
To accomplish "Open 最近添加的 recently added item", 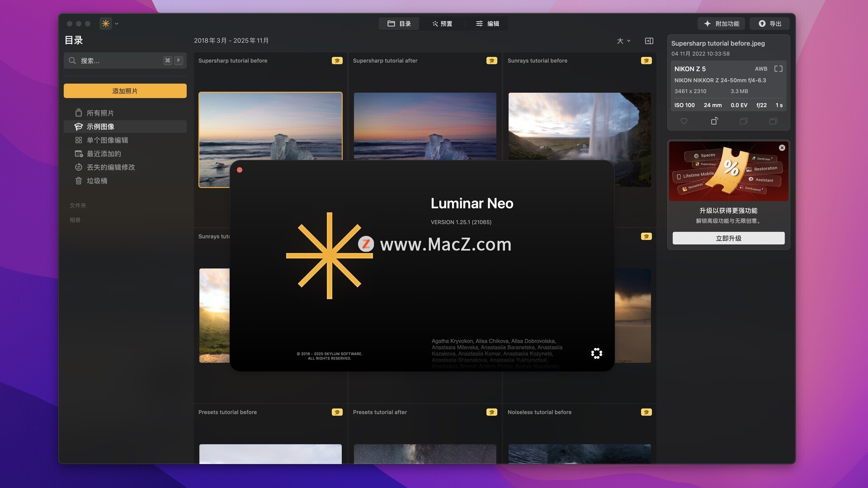I will pyautogui.click(x=104, y=154).
